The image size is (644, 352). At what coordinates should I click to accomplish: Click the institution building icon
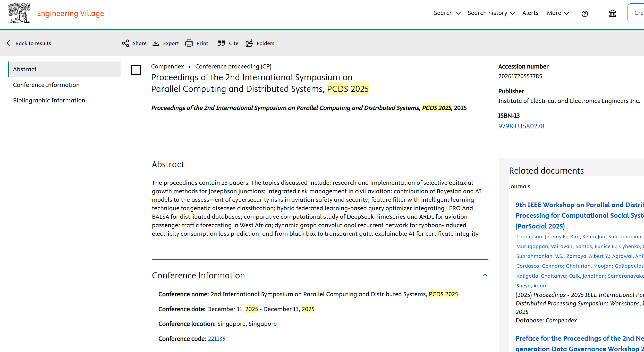[612, 13]
